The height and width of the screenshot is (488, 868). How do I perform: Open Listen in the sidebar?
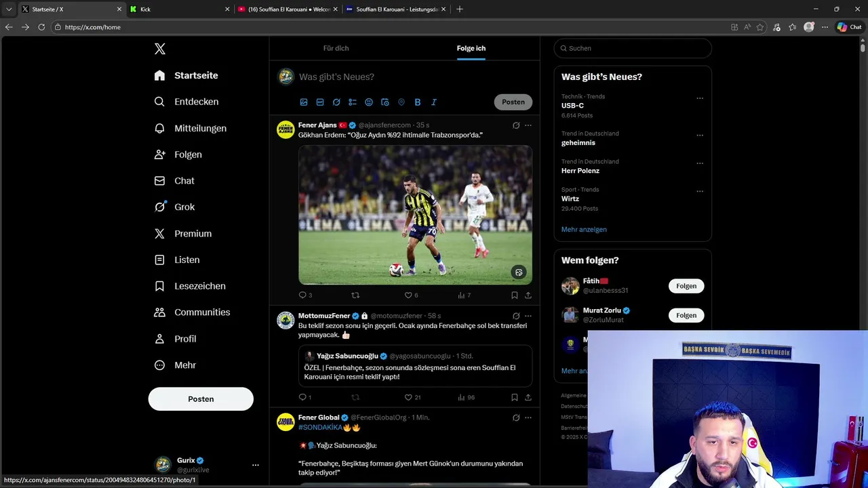pos(176,260)
